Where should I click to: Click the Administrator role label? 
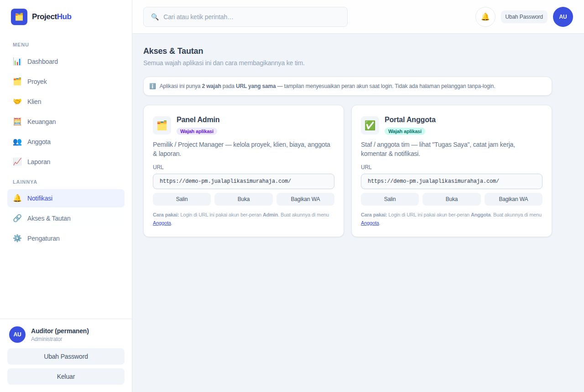coord(47,339)
